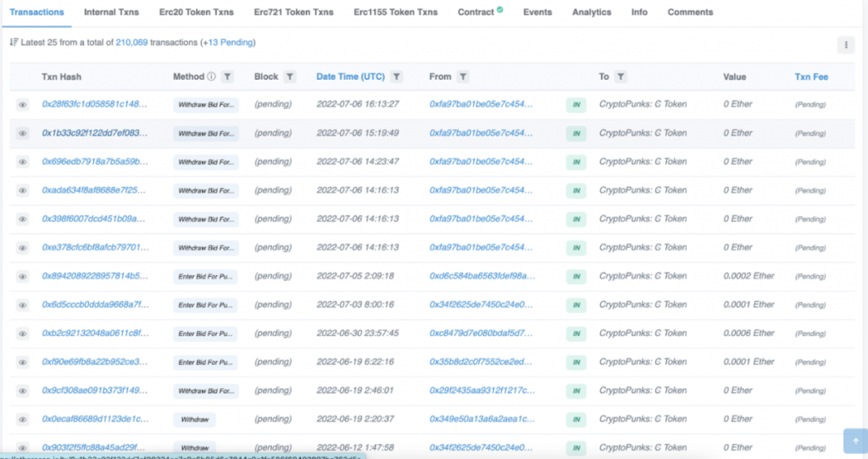The height and width of the screenshot is (459, 868).
Task: Open the 13 Pending transactions link
Action: click(231, 42)
